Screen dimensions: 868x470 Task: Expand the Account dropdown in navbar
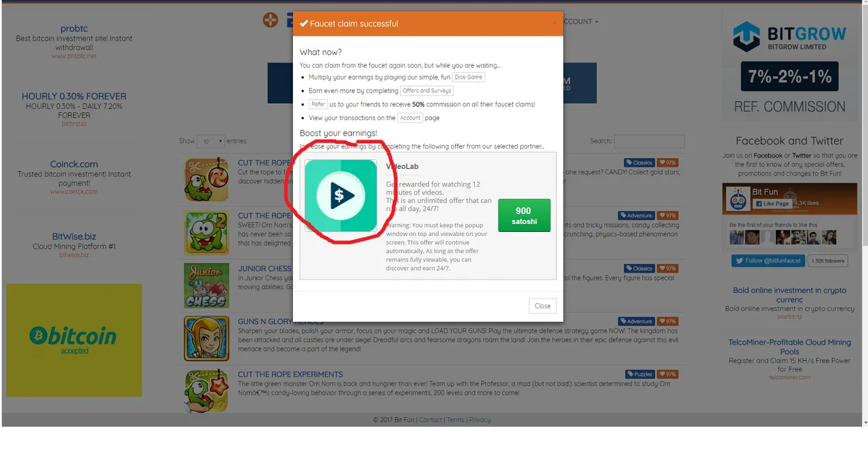coord(580,22)
